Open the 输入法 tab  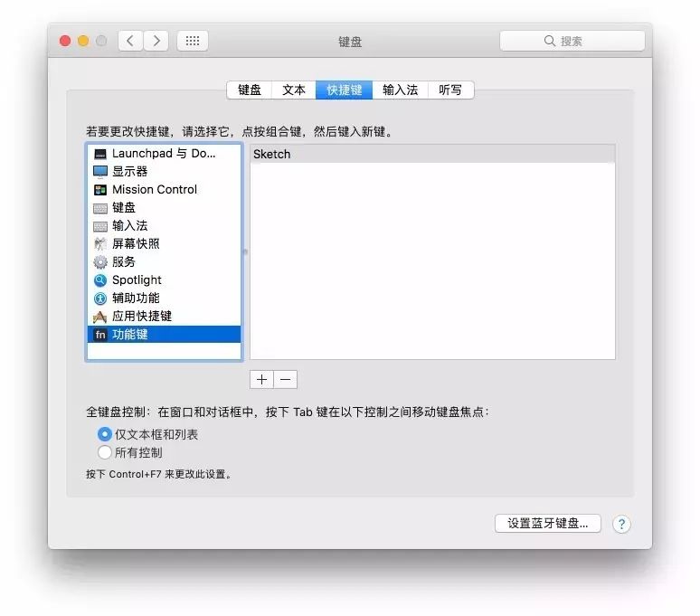pos(400,90)
